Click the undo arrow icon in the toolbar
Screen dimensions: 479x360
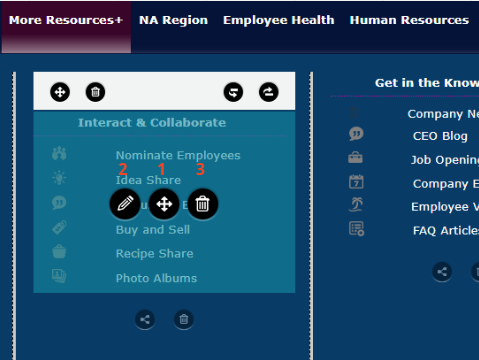(x=233, y=92)
